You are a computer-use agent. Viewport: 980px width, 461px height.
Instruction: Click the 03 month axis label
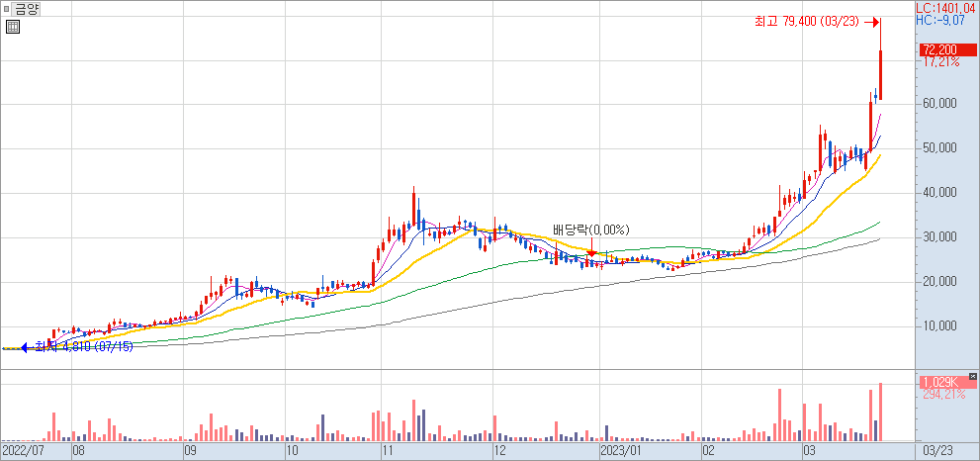810,450
